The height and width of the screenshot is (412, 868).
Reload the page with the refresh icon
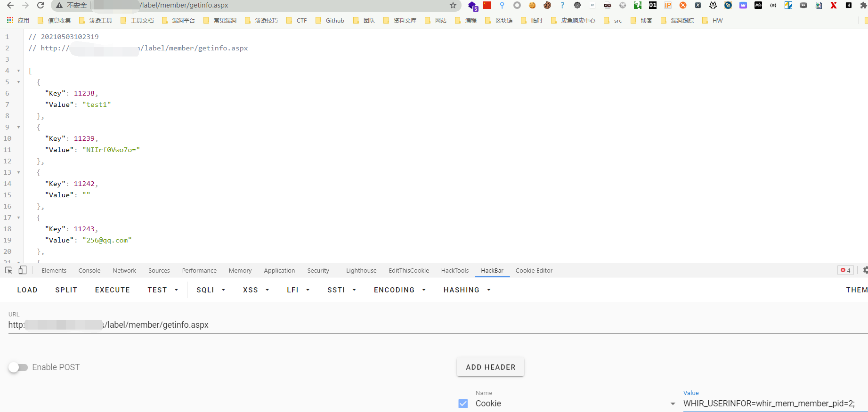coord(41,5)
